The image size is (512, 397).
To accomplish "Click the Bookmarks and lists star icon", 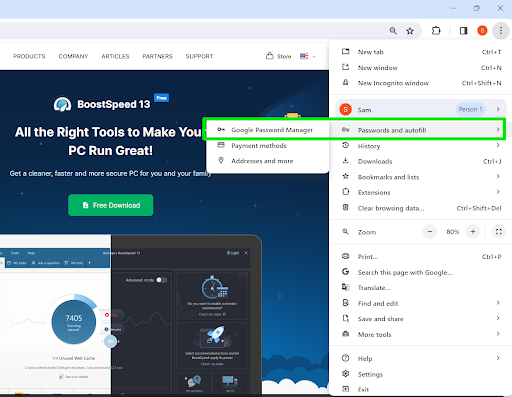I will [x=346, y=176].
